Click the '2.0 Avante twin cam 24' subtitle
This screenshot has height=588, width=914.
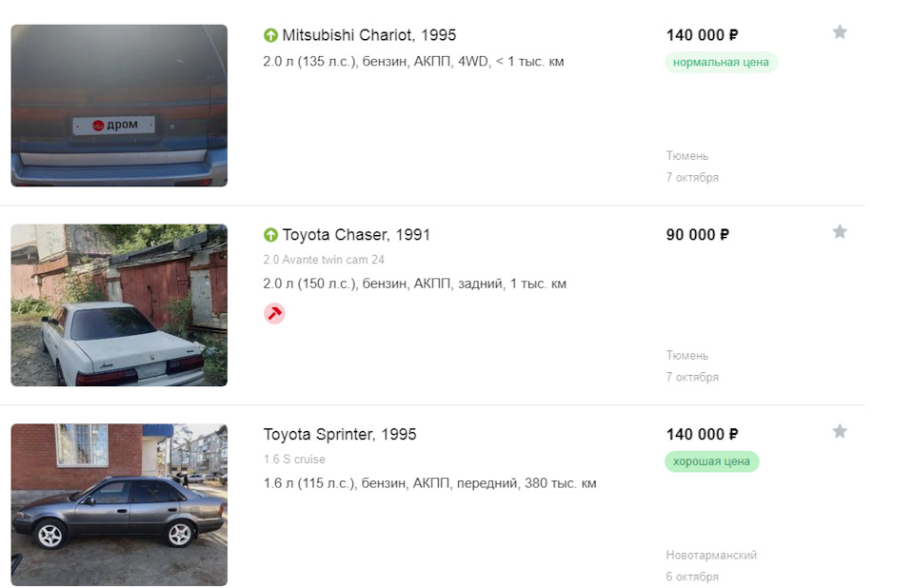point(324,260)
